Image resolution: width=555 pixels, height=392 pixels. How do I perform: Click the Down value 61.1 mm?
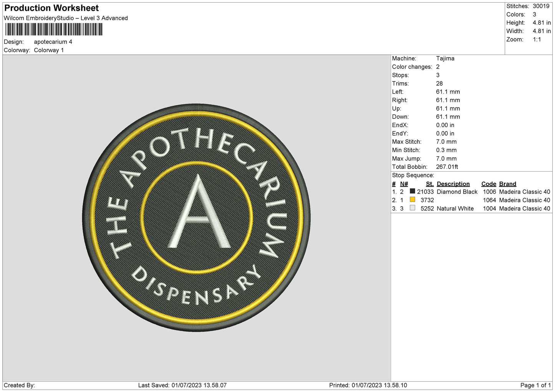tap(448, 117)
